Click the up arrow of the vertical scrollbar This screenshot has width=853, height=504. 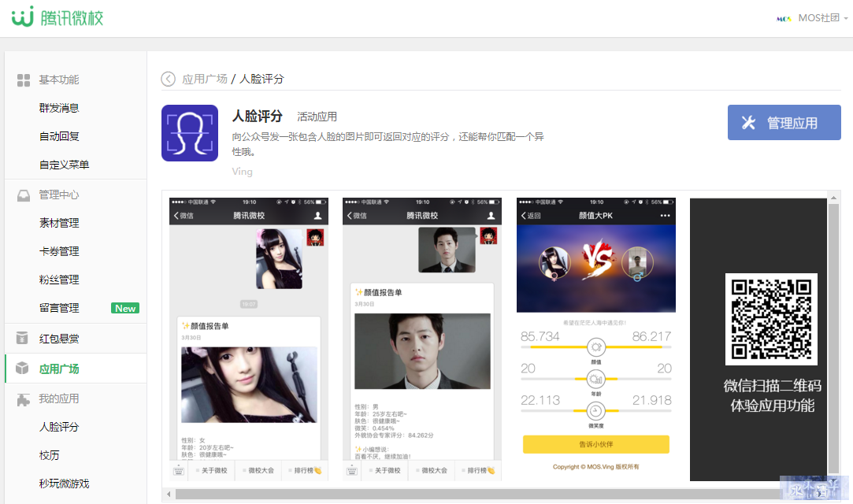(833, 198)
